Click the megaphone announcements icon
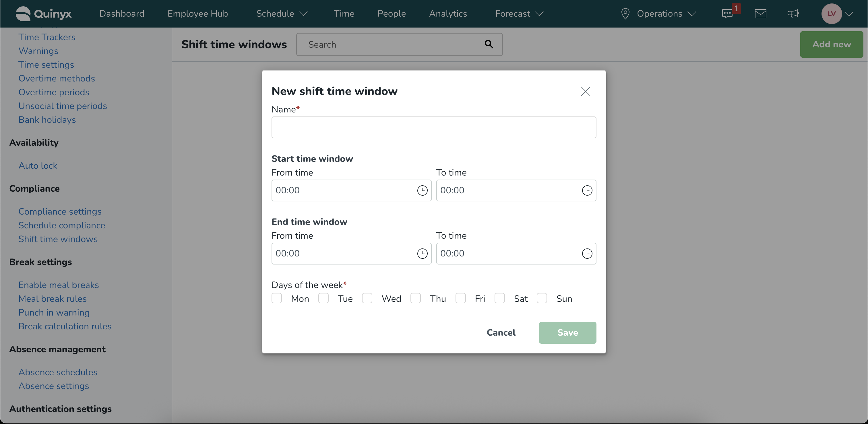868x424 pixels. coord(793,14)
